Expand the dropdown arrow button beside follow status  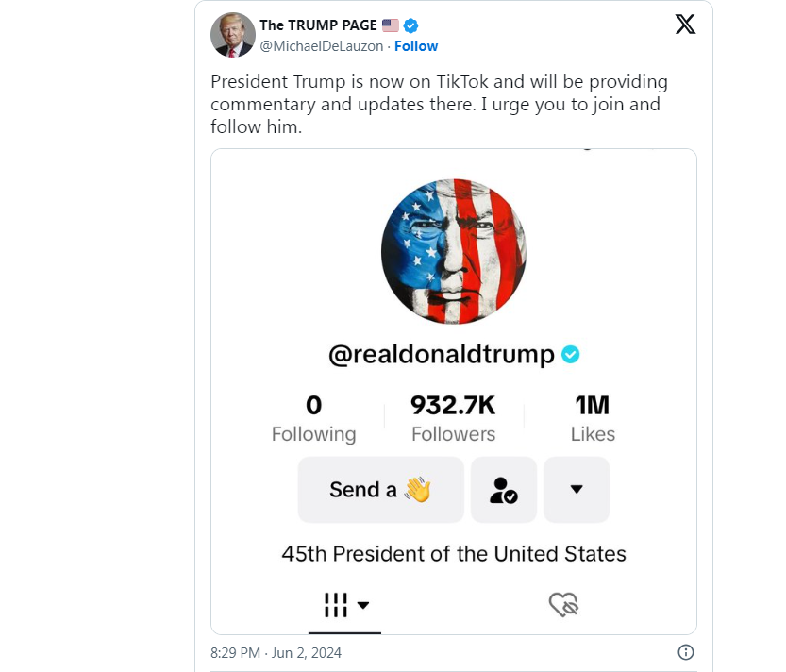coord(577,489)
